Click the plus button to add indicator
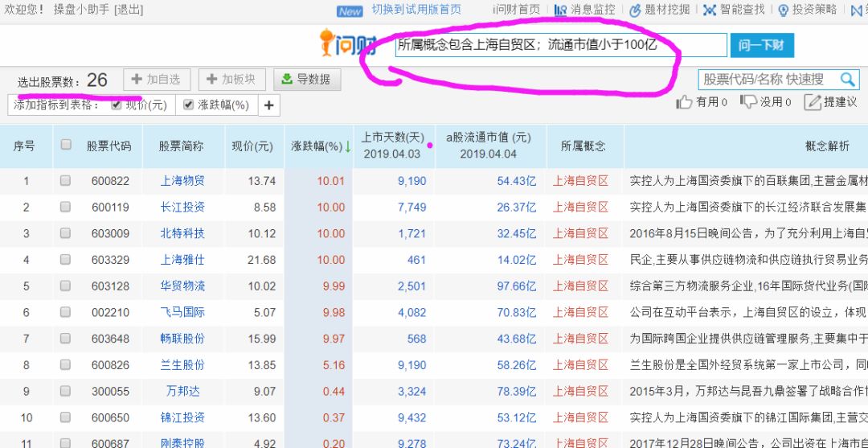This screenshot has height=448, width=868. point(269,105)
